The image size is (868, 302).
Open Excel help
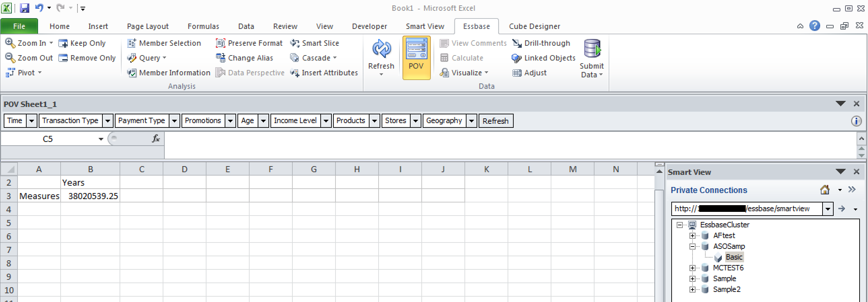point(815,26)
